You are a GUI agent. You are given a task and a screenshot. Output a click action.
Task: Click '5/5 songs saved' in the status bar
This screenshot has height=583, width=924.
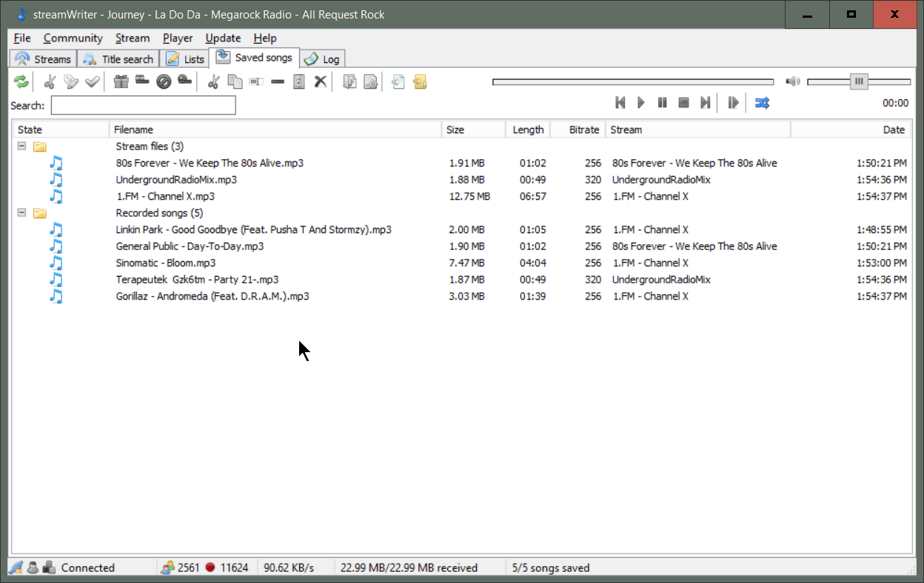click(x=551, y=567)
